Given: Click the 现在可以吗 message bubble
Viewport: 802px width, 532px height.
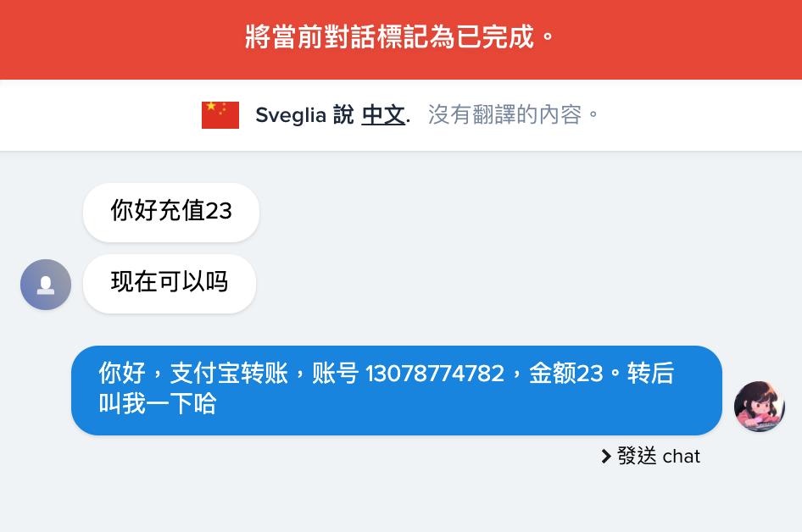Looking at the screenshot, I should tap(170, 283).
